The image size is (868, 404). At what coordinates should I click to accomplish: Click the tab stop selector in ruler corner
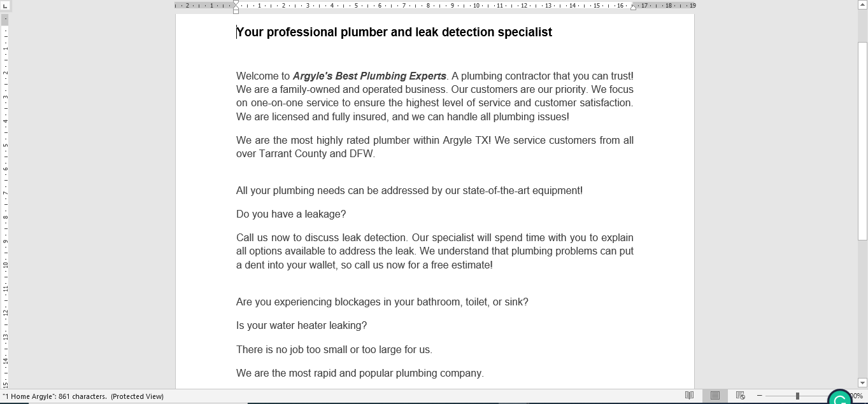pos(5,5)
